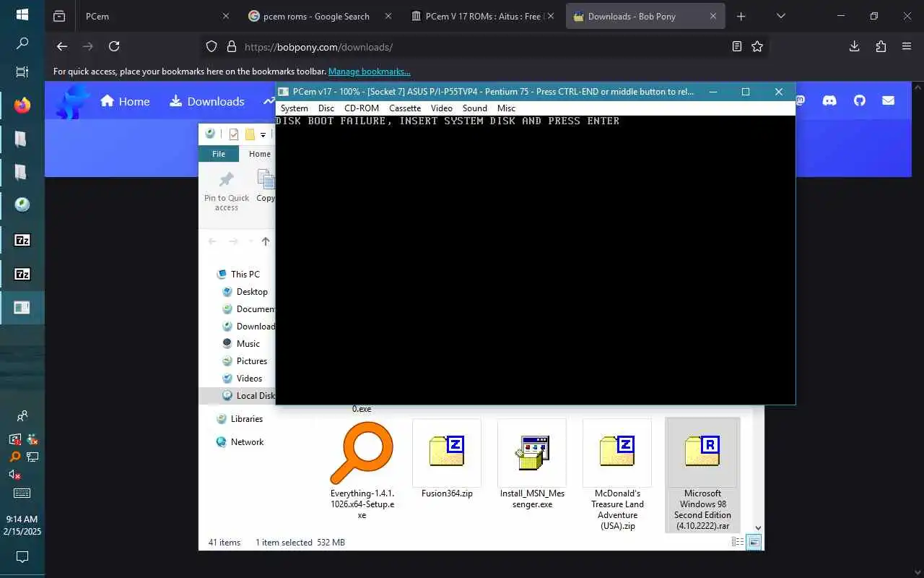This screenshot has height=578, width=924.
Task: Open the System menu in PCem
Action: pyautogui.click(x=294, y=108)
